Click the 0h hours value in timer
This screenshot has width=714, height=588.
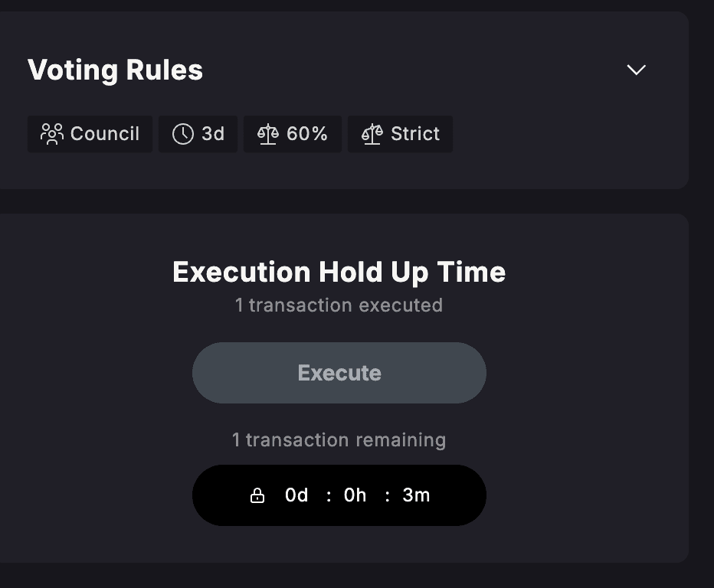[x=355, y=495]
